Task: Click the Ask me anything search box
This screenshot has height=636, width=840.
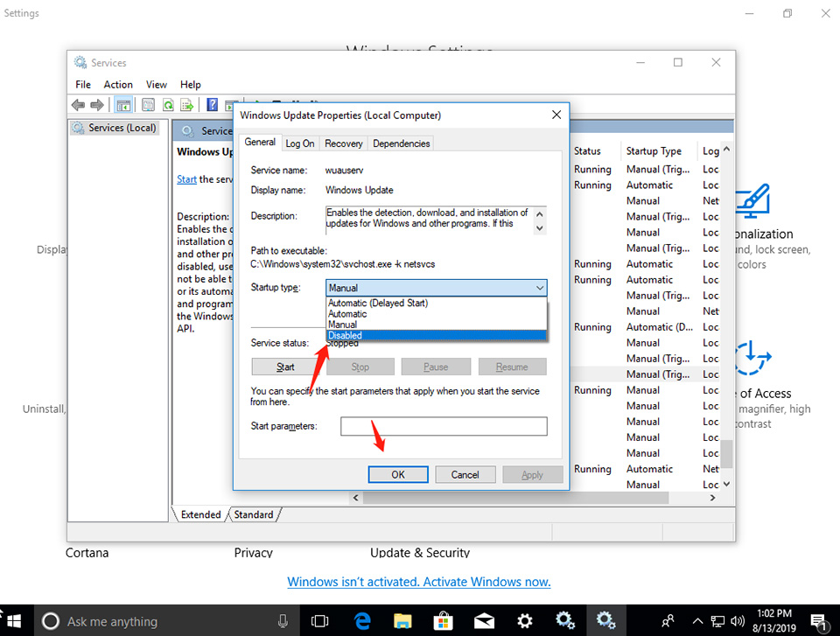Action: coord(169,621)
